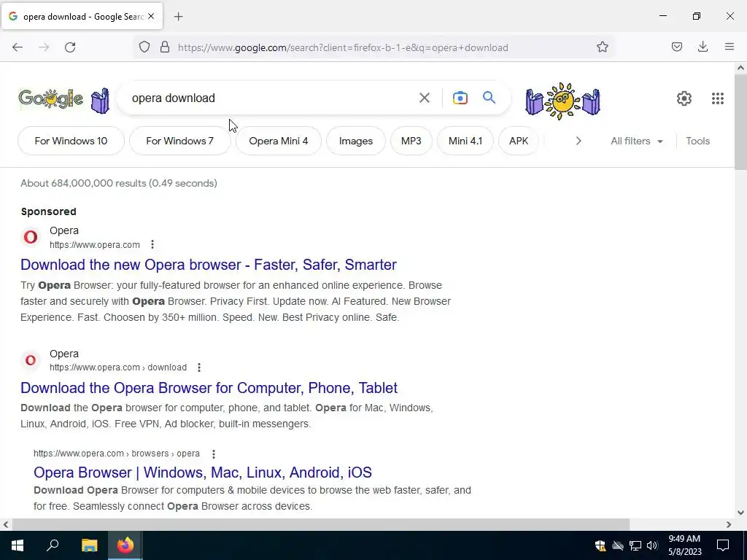Click the opera.com › download URL

pos(118,367)
